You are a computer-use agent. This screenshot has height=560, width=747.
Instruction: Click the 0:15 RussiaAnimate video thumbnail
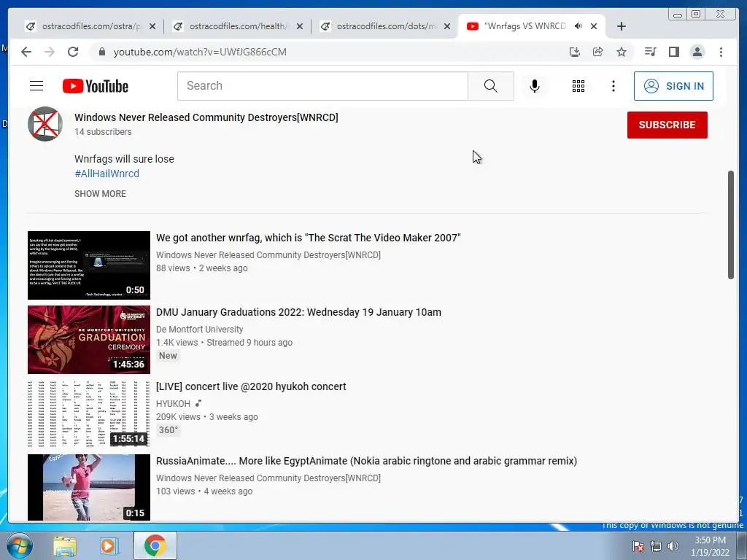(88, 487)
